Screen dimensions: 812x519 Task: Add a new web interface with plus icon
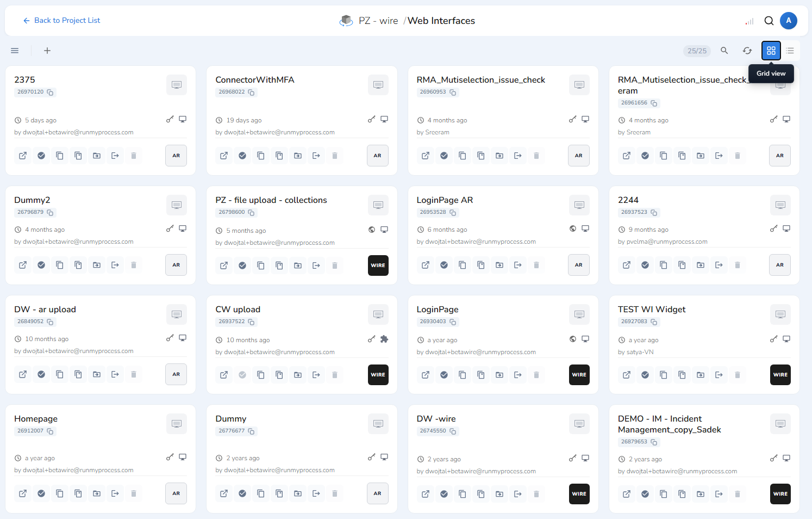click(x=47, y=51)
